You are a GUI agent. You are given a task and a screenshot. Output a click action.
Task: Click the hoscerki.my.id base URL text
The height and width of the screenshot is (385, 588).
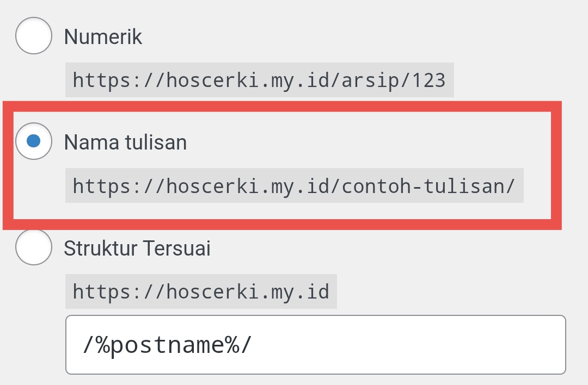click(201, 291)
